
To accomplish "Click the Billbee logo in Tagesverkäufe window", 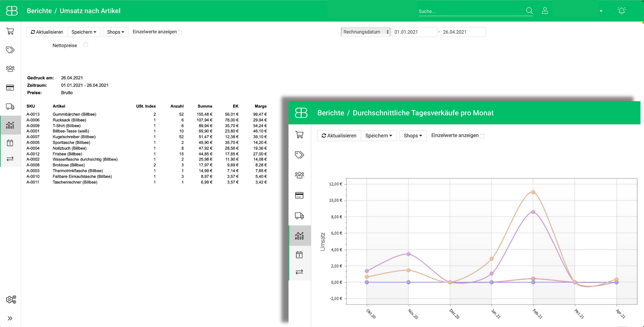I will 301,113.
